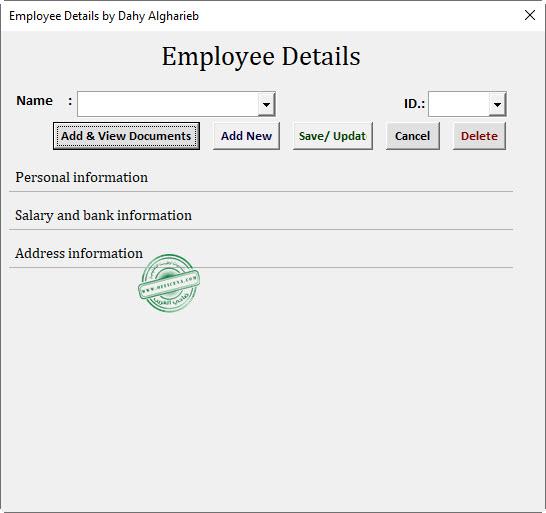Click the bold Name label
This screenshot has width=546, height=513.
pyautogui.click(x=34, y=101)
